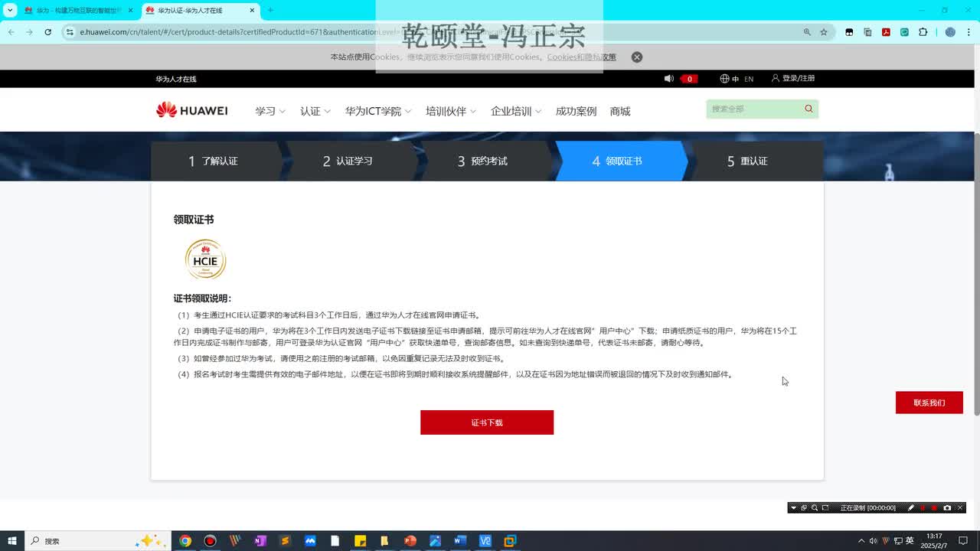
Task: Dismiss the cookies notice with X icon
Action: pyautogui.click(x=636, y=57)
